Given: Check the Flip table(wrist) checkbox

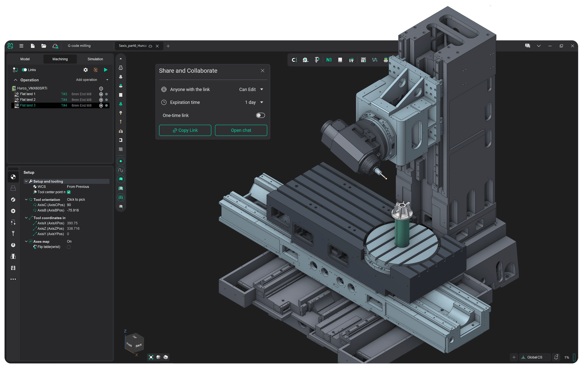Looking at the screenshot, I should 69,247.
